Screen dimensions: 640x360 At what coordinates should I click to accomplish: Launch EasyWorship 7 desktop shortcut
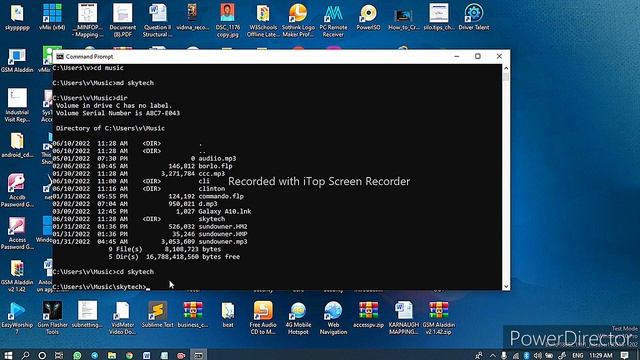(17, 318)
